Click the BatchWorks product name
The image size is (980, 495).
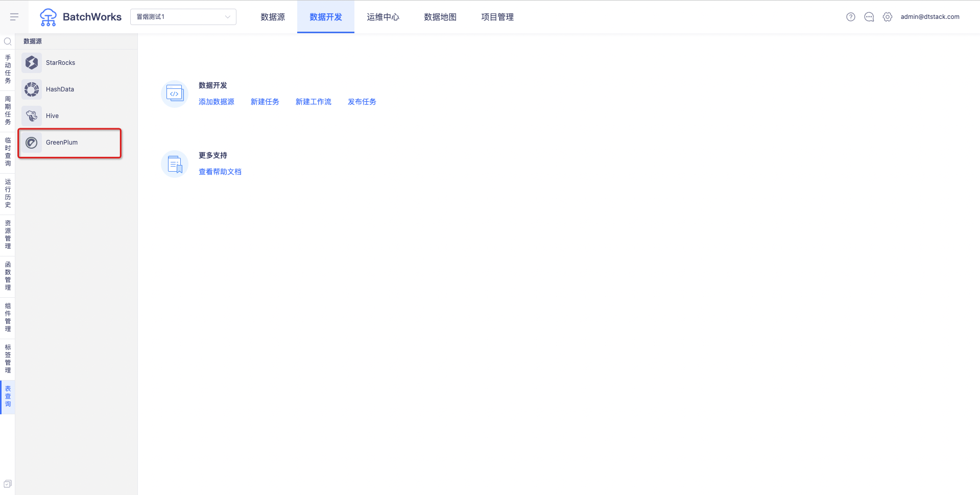coord(92,17)
